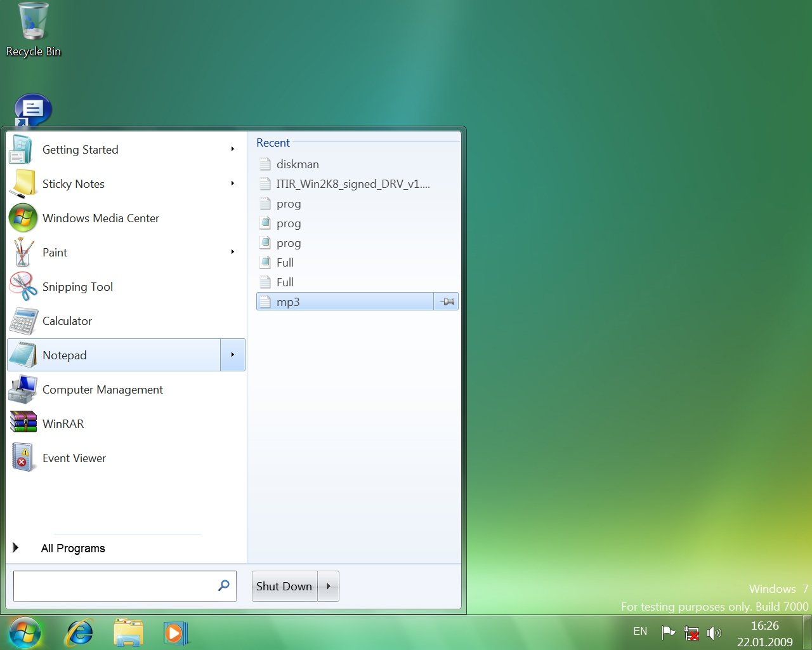Screen dimensions: 812x650
Task: Open Internet Explorer from the taskbar
Action: pyautogui.click(x=80, y=633)
